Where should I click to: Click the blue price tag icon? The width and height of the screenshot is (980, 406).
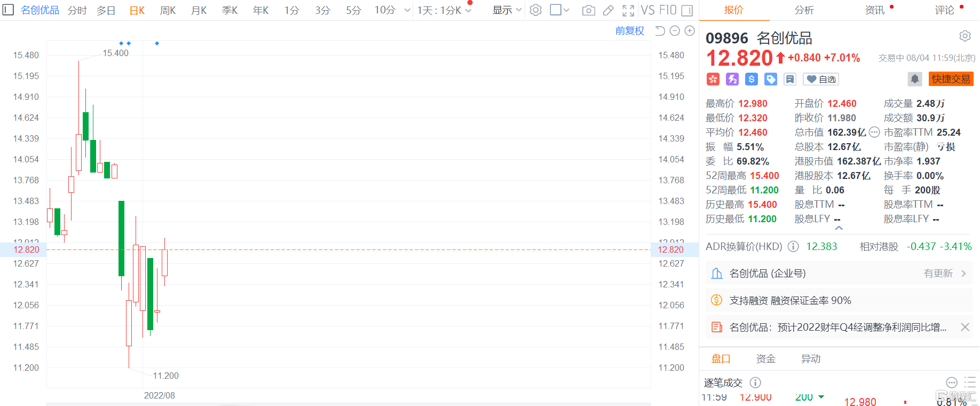click(771, 79)
